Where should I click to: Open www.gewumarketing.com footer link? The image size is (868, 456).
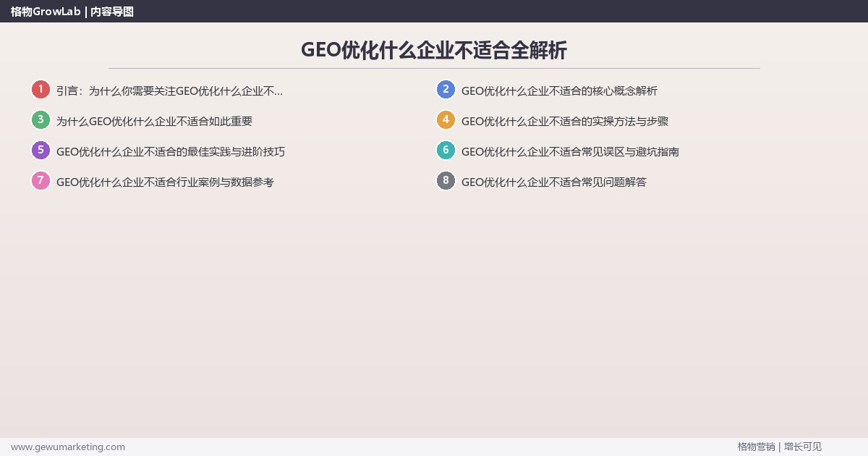(68, 447)
